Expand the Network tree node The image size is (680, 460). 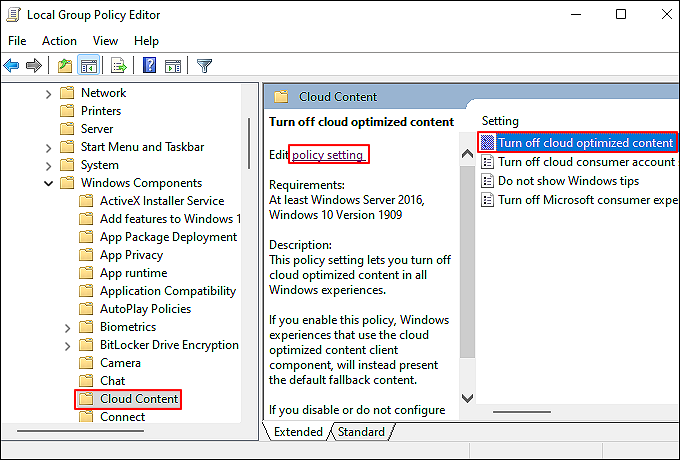[x=49, y=93]
